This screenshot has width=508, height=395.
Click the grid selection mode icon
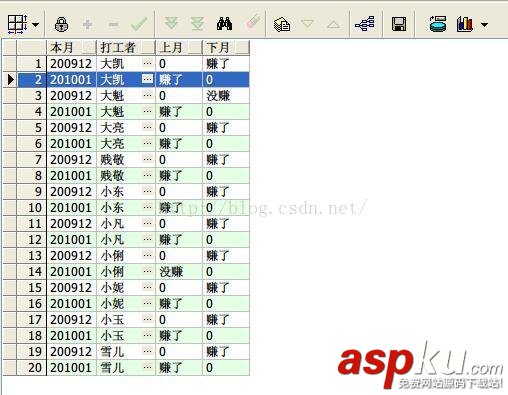tap(17, 24)
